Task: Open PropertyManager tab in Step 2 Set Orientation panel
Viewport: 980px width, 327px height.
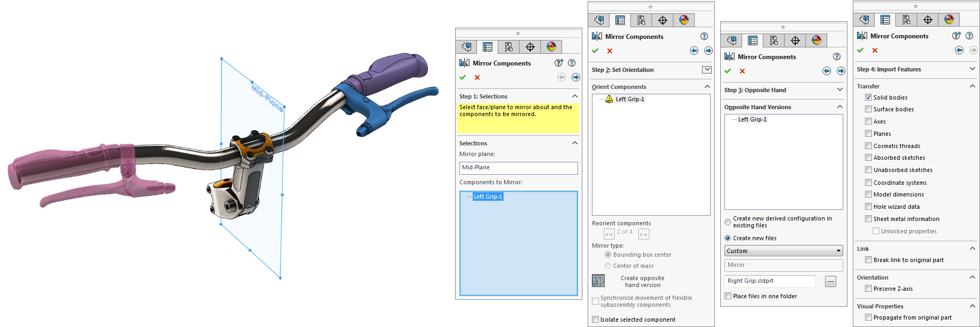Action: pyautogui.click(x=620, y=20)
